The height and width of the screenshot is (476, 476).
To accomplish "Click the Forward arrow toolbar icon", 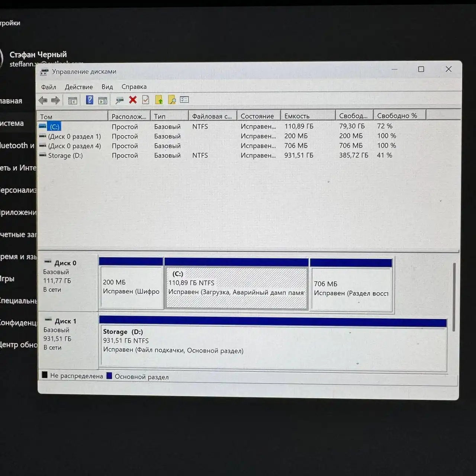I will (56, 100).
